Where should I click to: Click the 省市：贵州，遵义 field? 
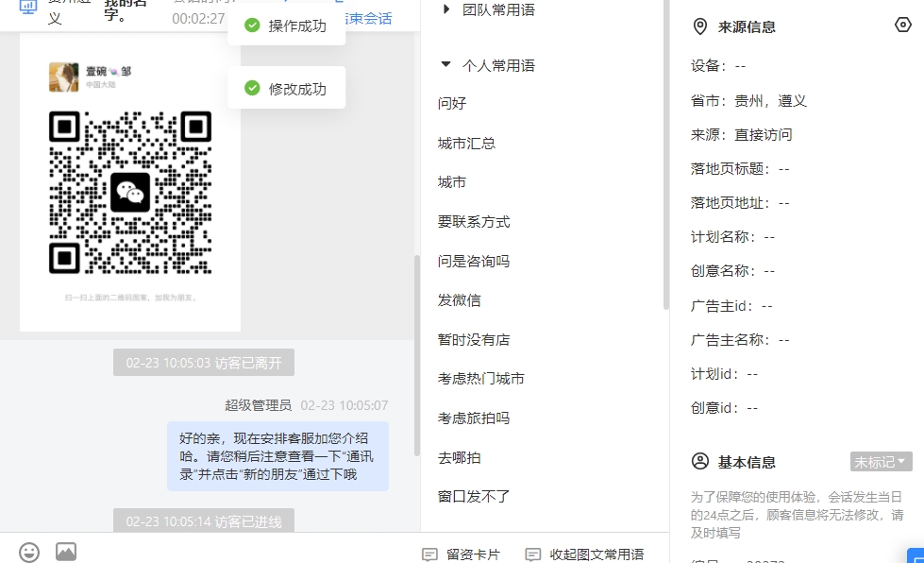tap(748, 101)
